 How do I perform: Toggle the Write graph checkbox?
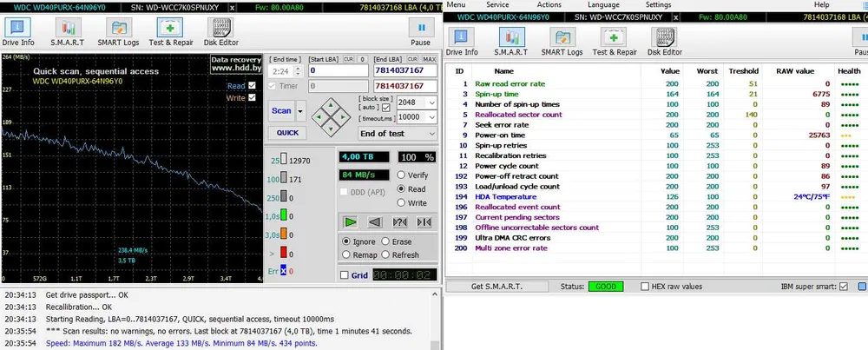253,97
